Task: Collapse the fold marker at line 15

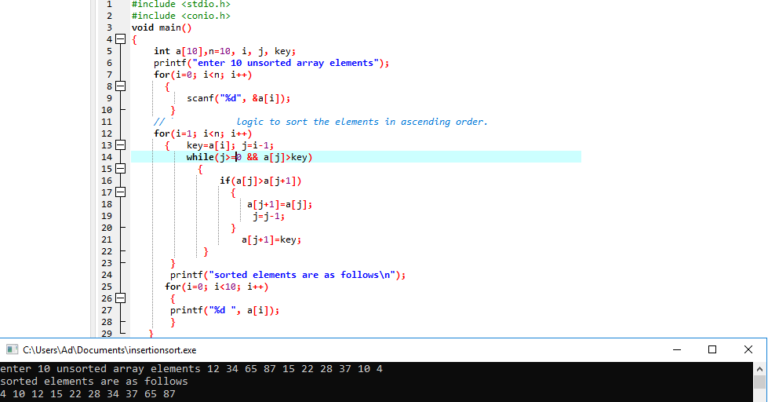Action: 120,168
